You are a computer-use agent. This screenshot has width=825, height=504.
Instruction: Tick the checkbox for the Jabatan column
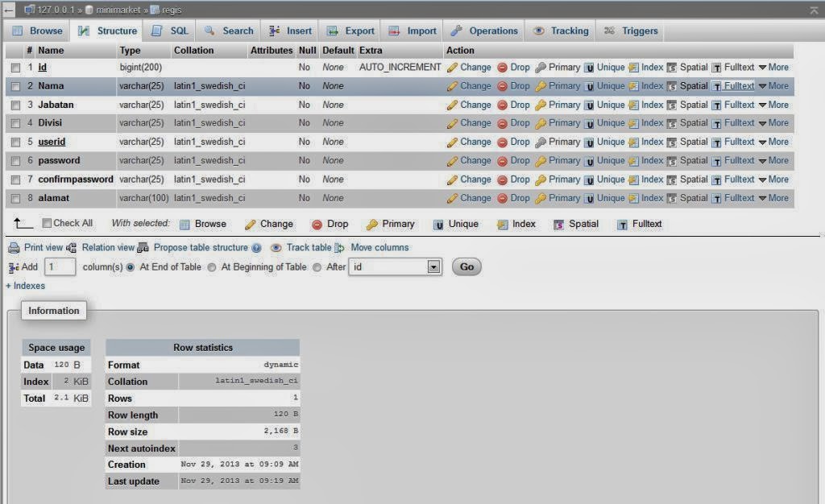coord(16,105)
